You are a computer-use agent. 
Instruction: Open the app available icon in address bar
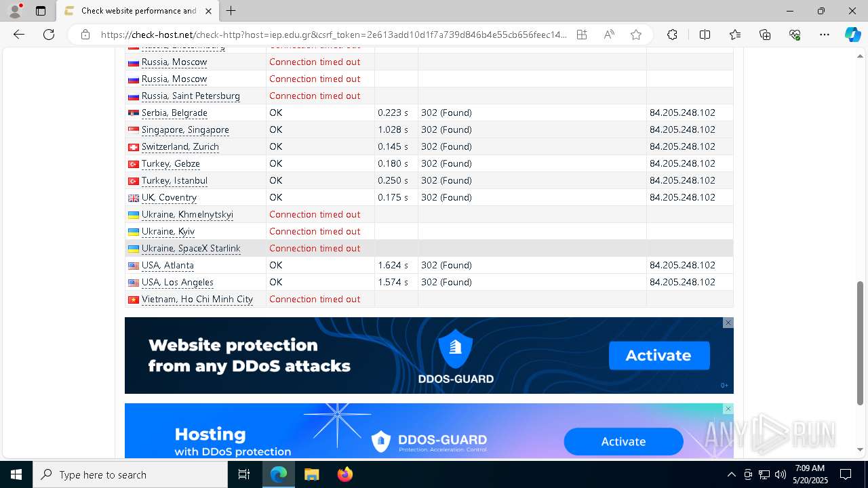click(582, 35)
